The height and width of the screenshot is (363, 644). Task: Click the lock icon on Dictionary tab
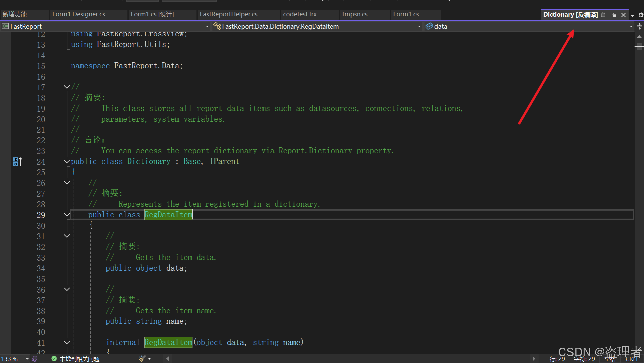pos(603,15)
